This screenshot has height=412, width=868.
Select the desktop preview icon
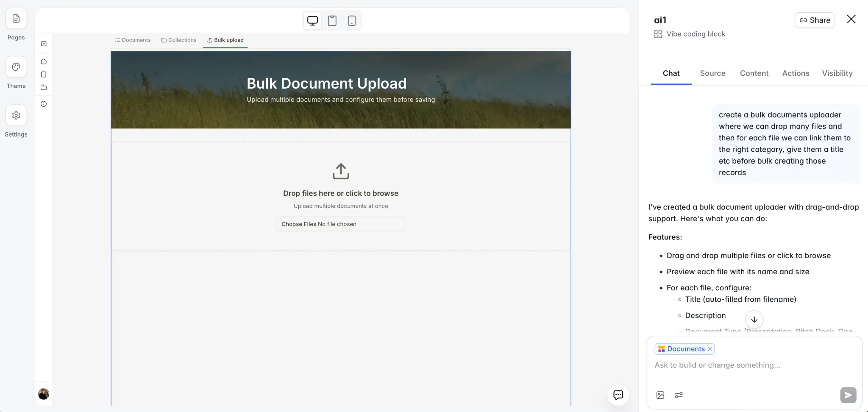coord(312,20)
